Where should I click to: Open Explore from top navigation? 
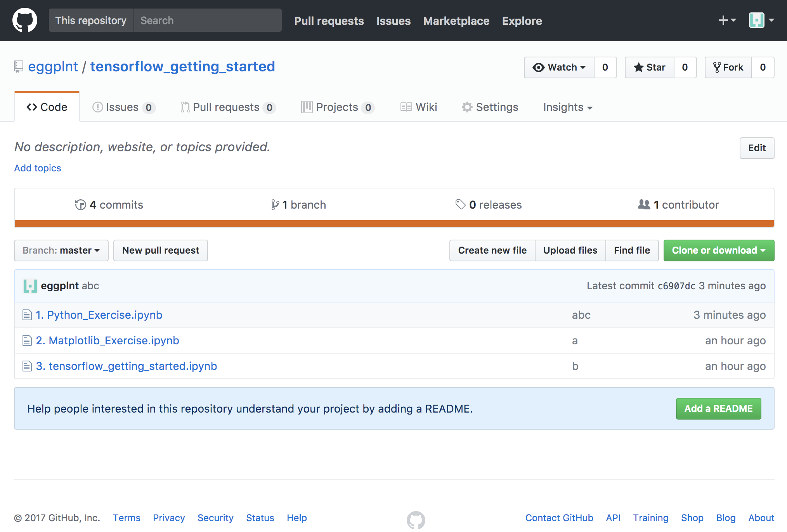[522, 21]
